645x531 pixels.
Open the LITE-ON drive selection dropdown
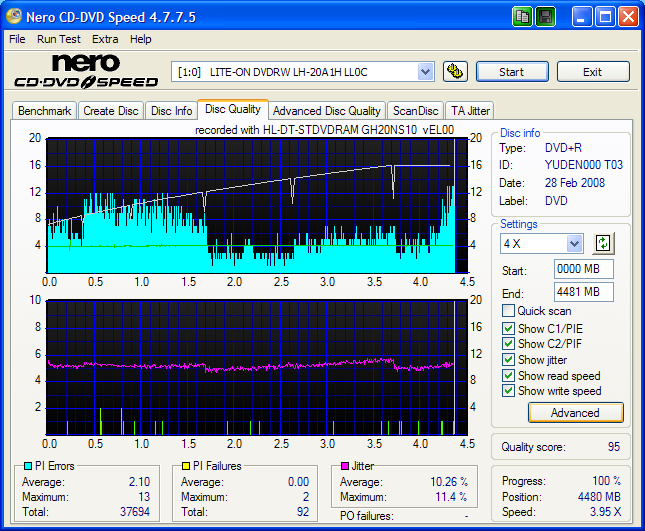coord(425,72)
